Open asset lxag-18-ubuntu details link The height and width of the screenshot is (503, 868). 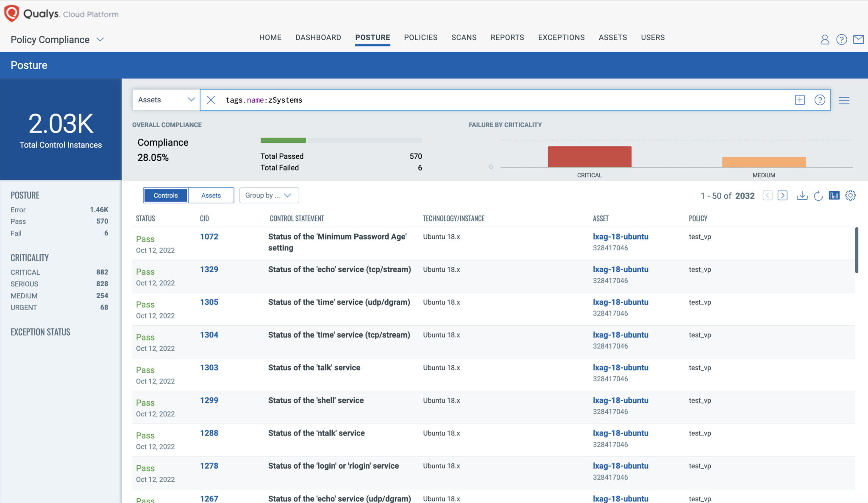[x=621, y=237]
